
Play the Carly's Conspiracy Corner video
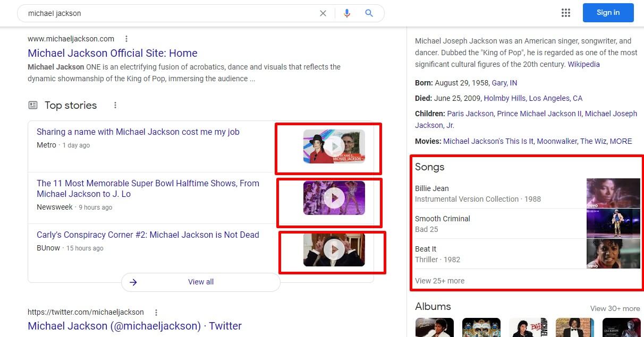pyautogui.click(x=334, y=249)
